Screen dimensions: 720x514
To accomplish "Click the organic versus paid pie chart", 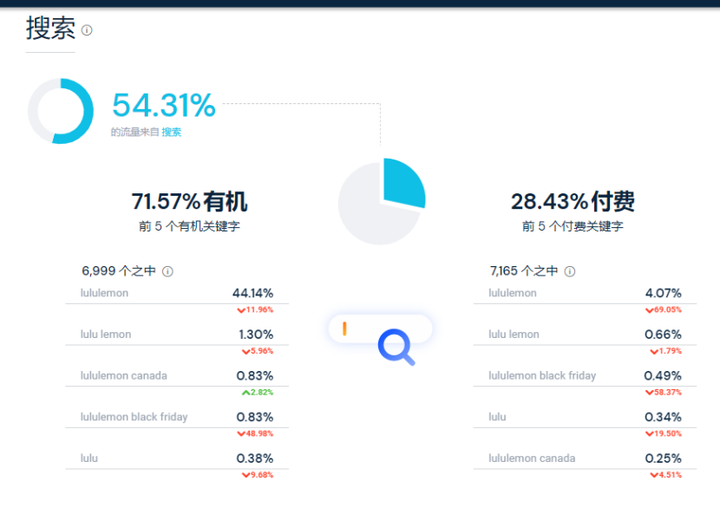I will pyautogui.click(x=382, y=201).
